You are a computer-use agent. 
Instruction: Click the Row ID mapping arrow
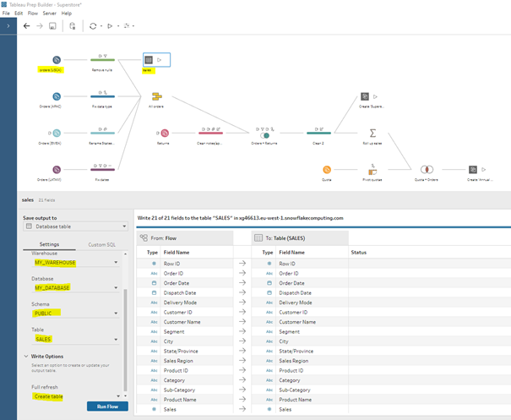click(x=242, y=263)
